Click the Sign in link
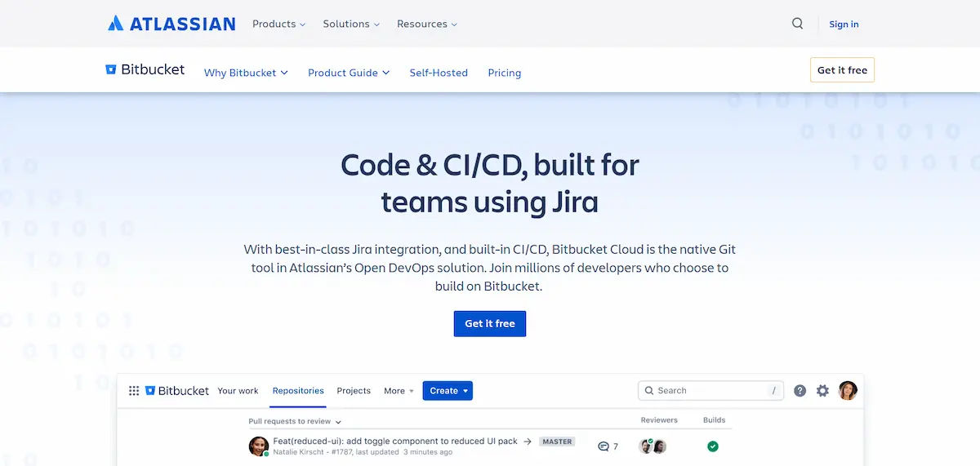Viewport: 980px width, 466px height. [x=844, y=24]
